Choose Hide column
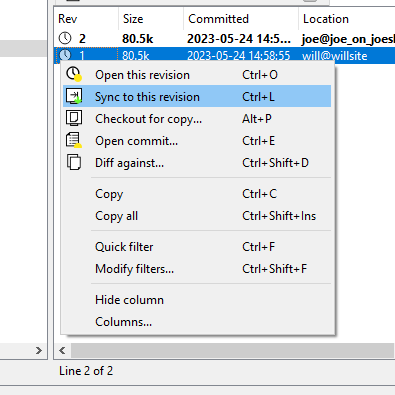 [197, 300]
